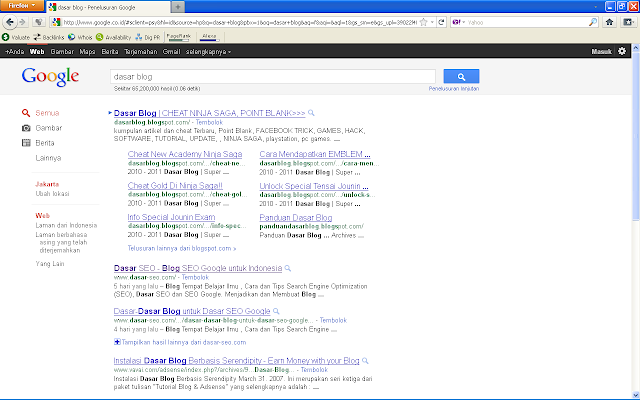The height and width of the screenshot is (400, 640).
Task: Open Berita in the black Google bar
Action: [110, 51]
